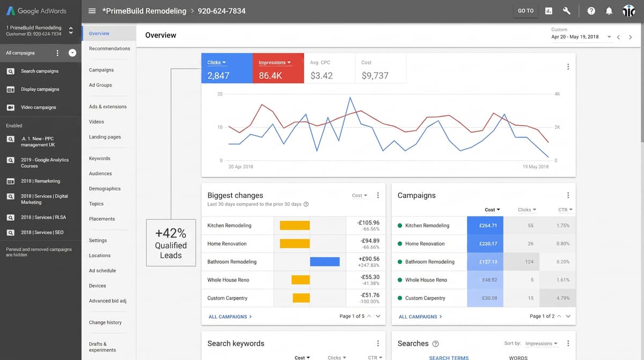Open Recommendations in side menu
Screen dimensions: 644x360
pyautogui.click(x=109, y=48)
